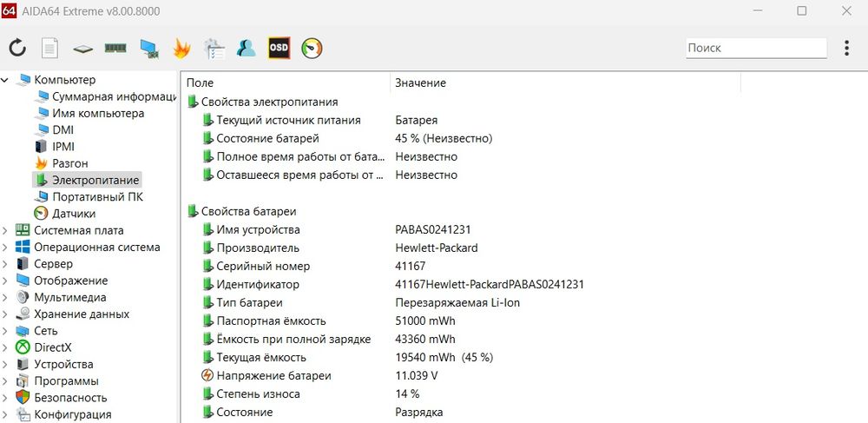Click the AIDA64 app logo icon
The width and height of the screenshot is (868, 423).
(x=9, y=10)
